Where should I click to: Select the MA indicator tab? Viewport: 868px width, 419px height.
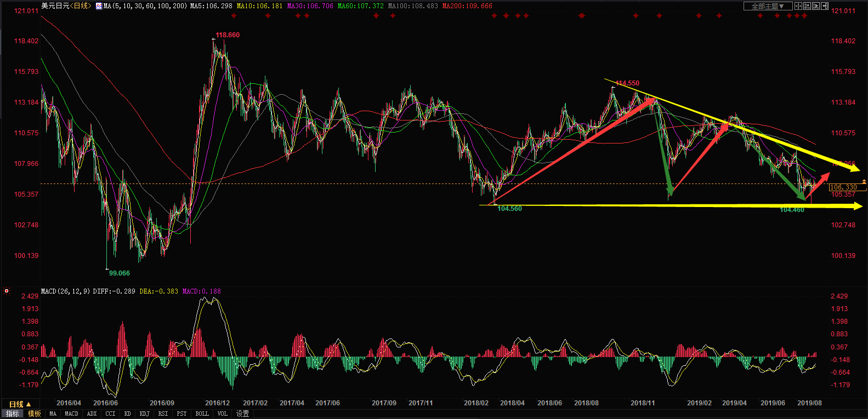pyautogui.click(x=53, y=414)
